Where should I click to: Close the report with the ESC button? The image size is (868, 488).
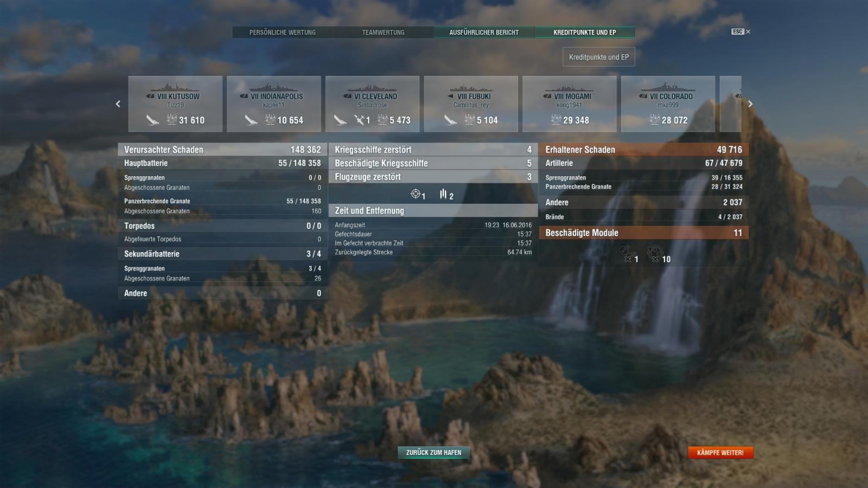point(741,31)
